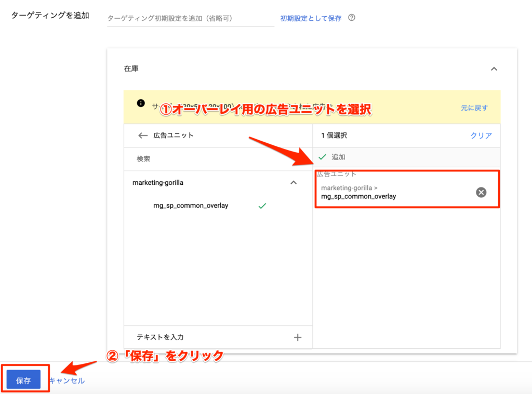Click the plus icon beside テキストを入力

tap(298, 337)
